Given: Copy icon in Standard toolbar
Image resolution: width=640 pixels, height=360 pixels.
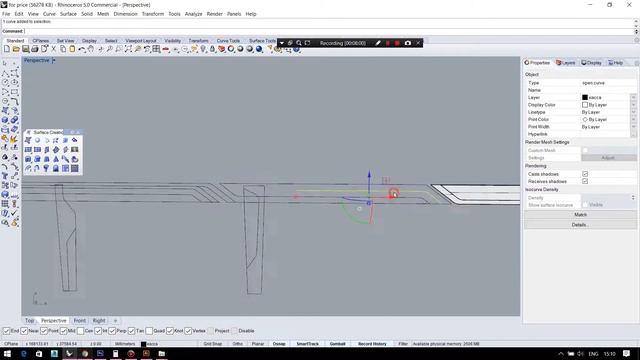Looking at the screenshot, I should coord(63,49).
